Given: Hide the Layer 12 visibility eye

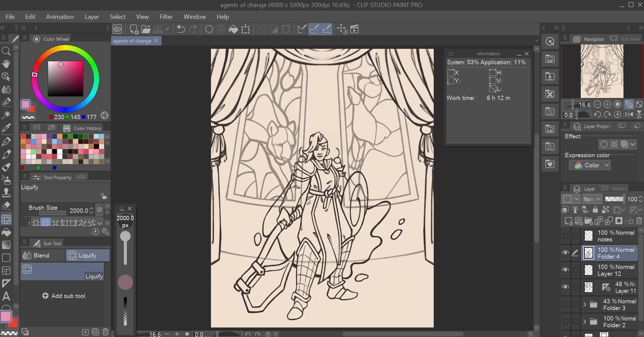Looking at the screenshot, I should [566, 270].
